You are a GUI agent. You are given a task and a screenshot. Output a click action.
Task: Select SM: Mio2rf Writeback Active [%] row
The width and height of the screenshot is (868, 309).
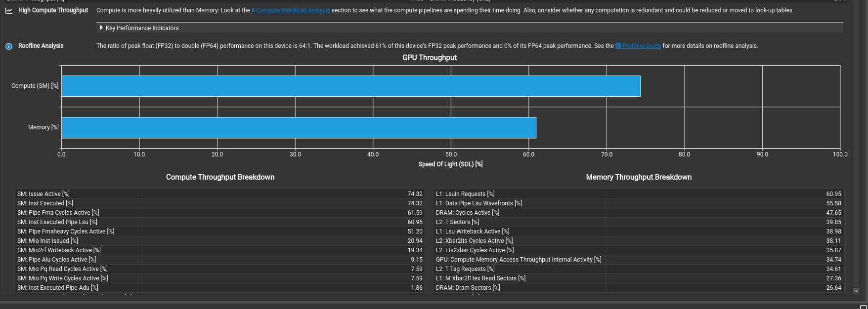pyautogui.click(x=220, y=250)
